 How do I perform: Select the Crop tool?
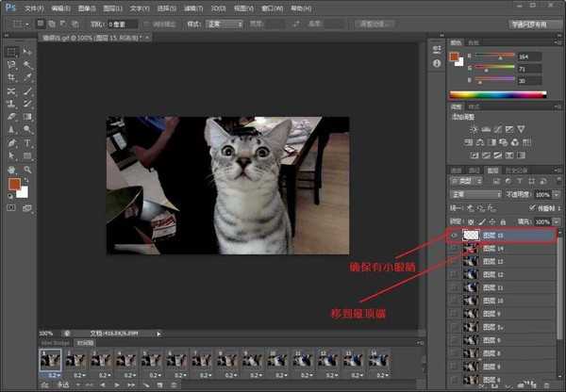[10, 78]
